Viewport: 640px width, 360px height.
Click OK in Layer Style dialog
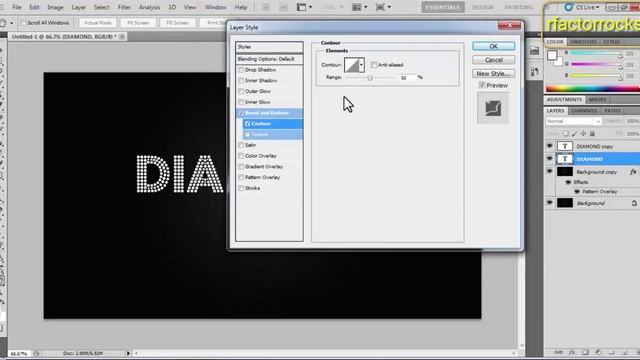click(x=493, y=46)
